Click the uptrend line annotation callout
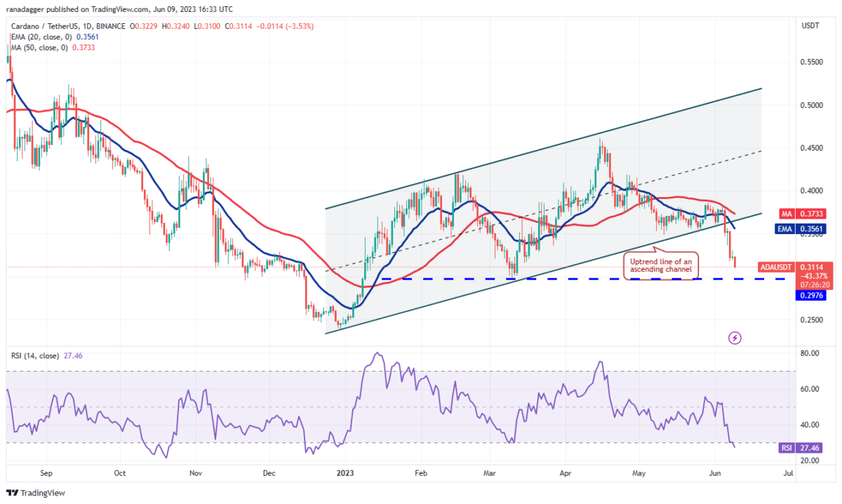This screenshot has height=504, width=842. coord(659,266)
